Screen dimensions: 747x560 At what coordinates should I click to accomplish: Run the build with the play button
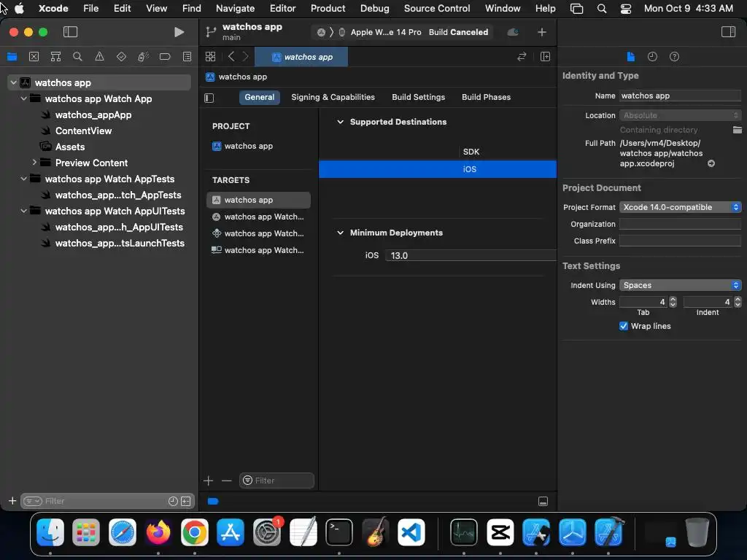tap(179, 32)
